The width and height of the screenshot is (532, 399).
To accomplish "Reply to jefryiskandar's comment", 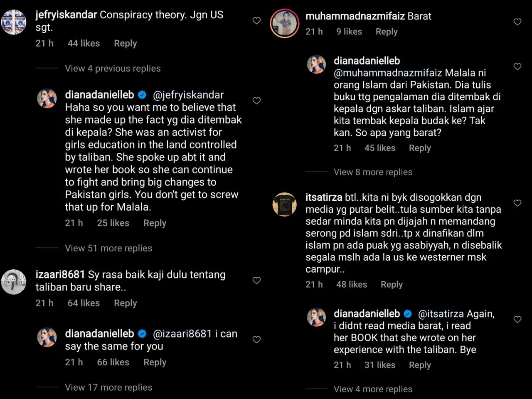I will (125, 43).
